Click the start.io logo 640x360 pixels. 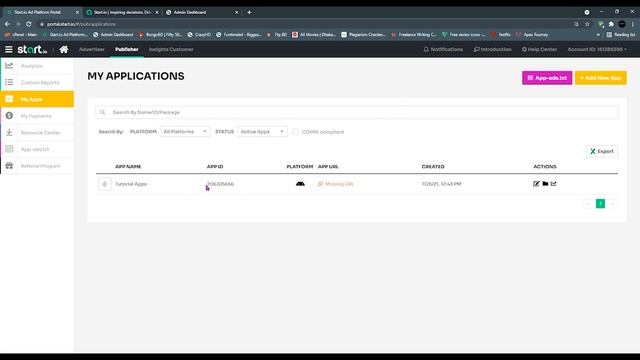click(32, 49)
